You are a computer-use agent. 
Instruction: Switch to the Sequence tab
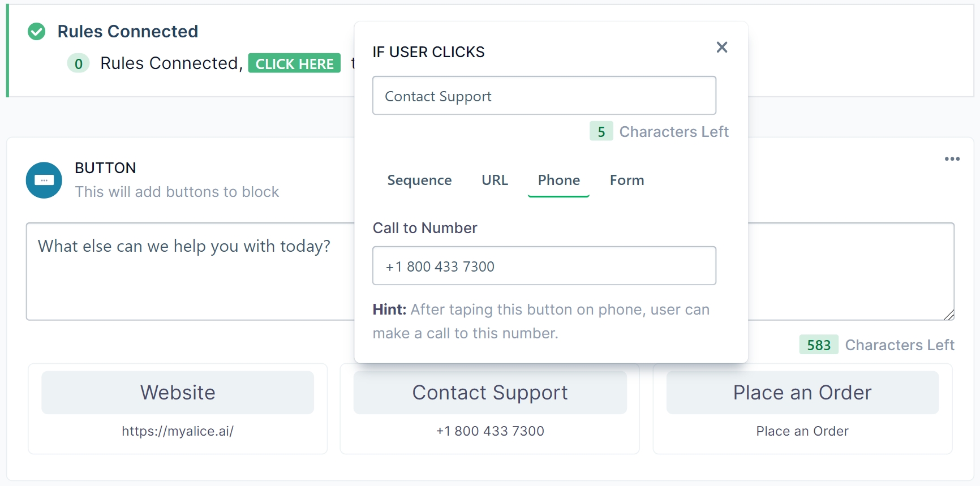click(419, 180)
